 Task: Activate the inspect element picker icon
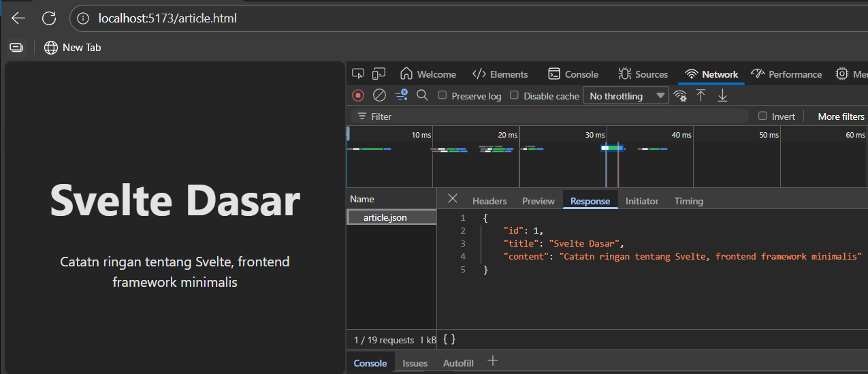pos(359,74)
